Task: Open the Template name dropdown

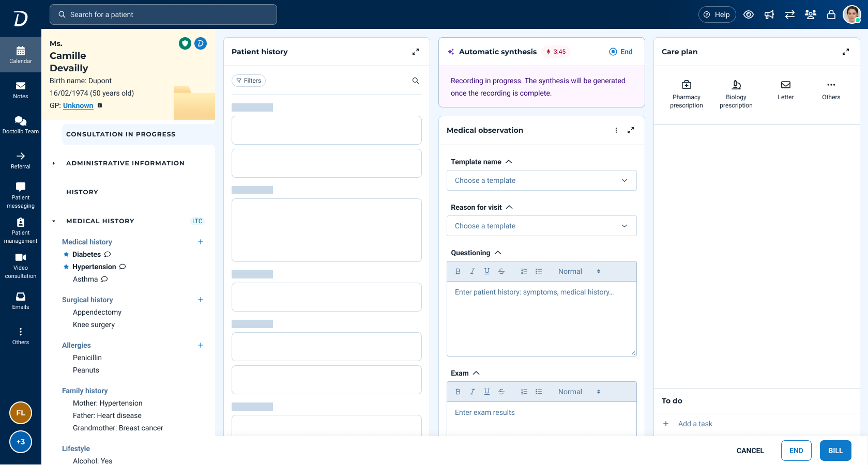Action: point(542,180)
